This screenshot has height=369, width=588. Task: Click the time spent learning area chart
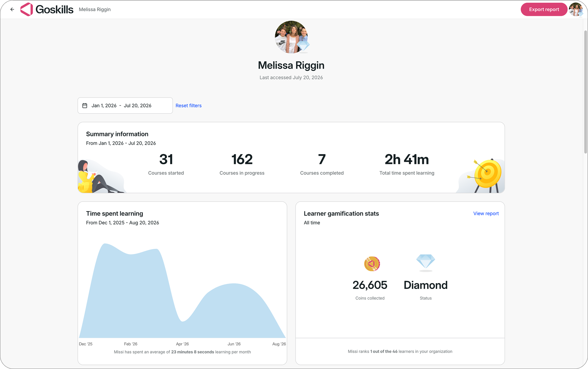pyautogui.click(x=182, y=290)
